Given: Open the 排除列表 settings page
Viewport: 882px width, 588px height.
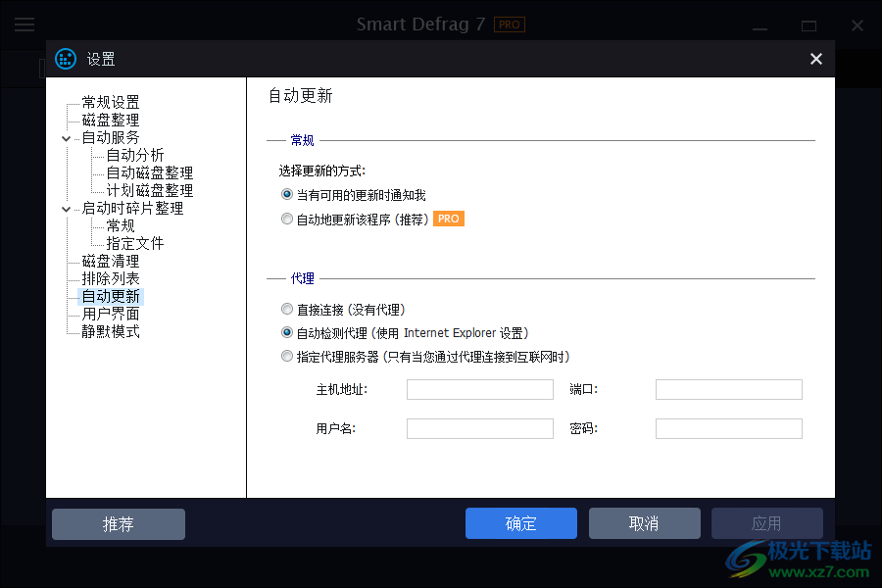Looking at the screenshot, I should (x=110, y=278).
